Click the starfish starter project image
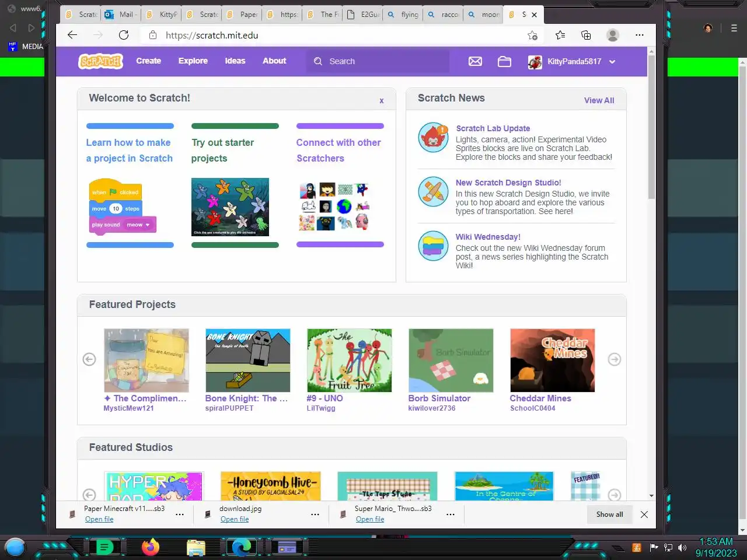This screenshot has height=560, width=747. [231, 207]
